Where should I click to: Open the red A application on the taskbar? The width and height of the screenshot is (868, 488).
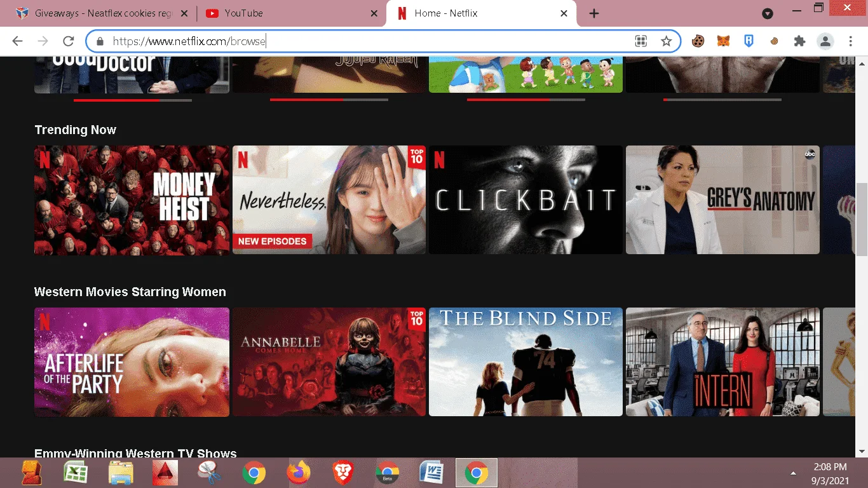[x=165, y=473]
